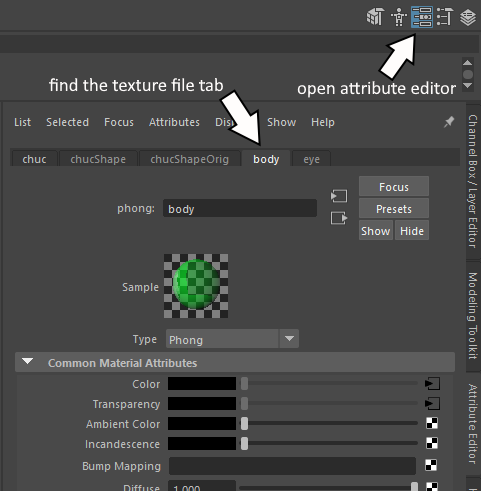Click the HumanIK character controls icon
The height and width of the screenshot is (491, 481).
tap(399, 17)
